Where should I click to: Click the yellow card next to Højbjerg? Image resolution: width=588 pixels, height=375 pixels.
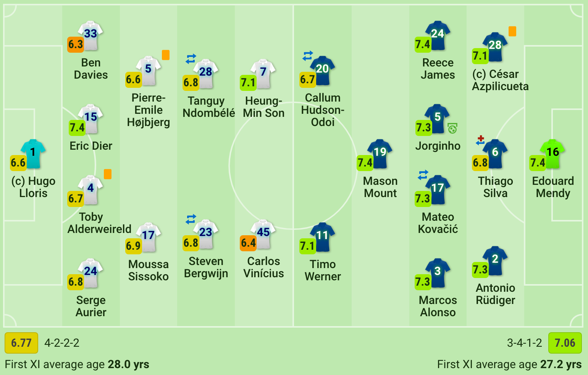point(166,55)
